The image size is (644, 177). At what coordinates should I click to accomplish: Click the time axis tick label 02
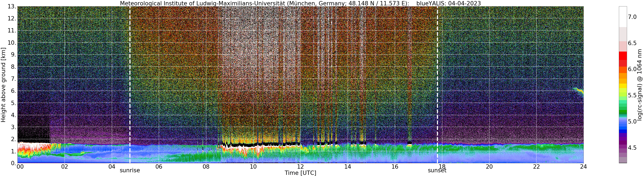click(65, 167)
